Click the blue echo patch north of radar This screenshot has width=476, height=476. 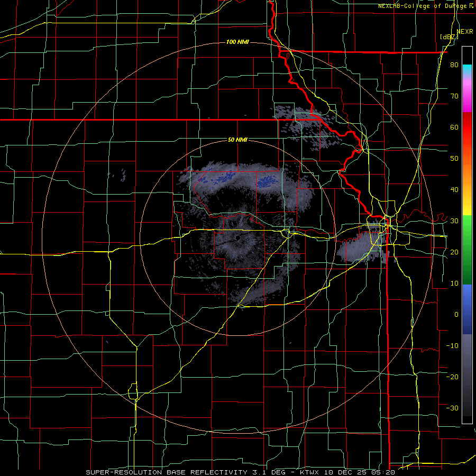268,181
